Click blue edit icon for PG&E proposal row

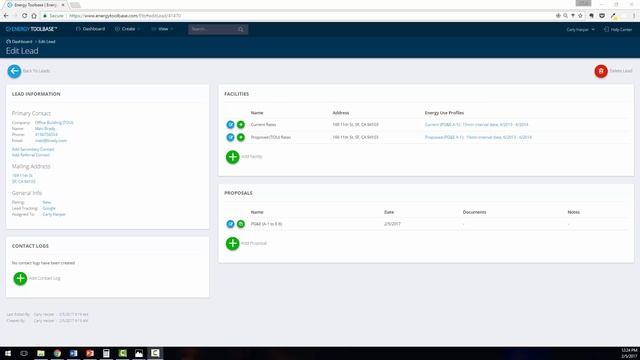(230, 224)
